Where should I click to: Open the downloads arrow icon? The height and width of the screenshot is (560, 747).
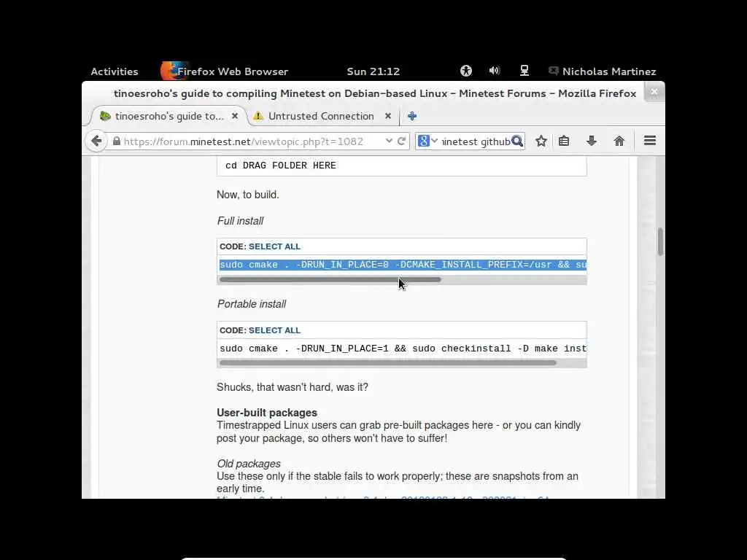coord(592,141)
